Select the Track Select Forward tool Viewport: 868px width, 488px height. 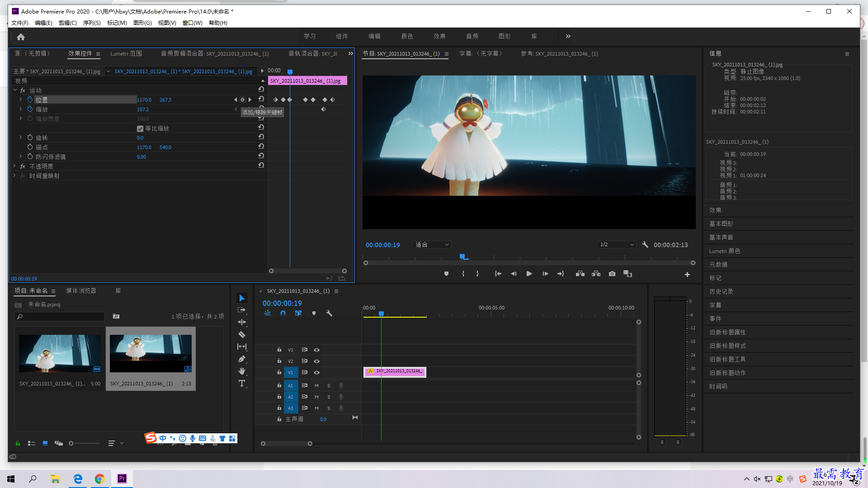pyautogui.click(x=242, y=310)
